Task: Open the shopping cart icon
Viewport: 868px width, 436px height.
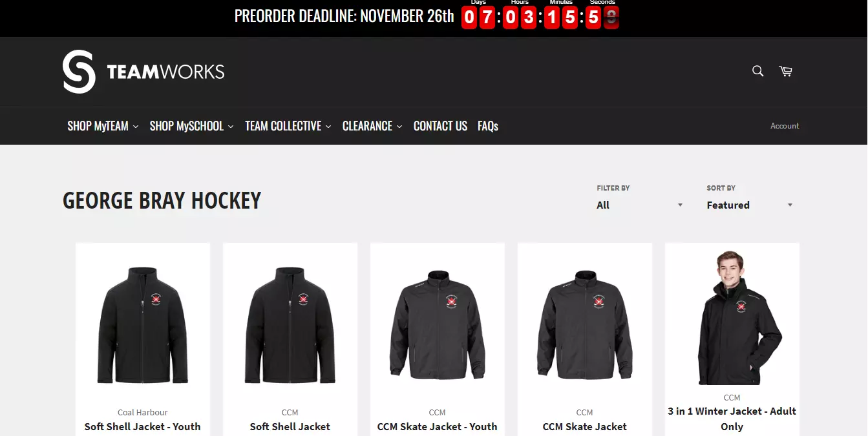Action: (x=785, y=71)
